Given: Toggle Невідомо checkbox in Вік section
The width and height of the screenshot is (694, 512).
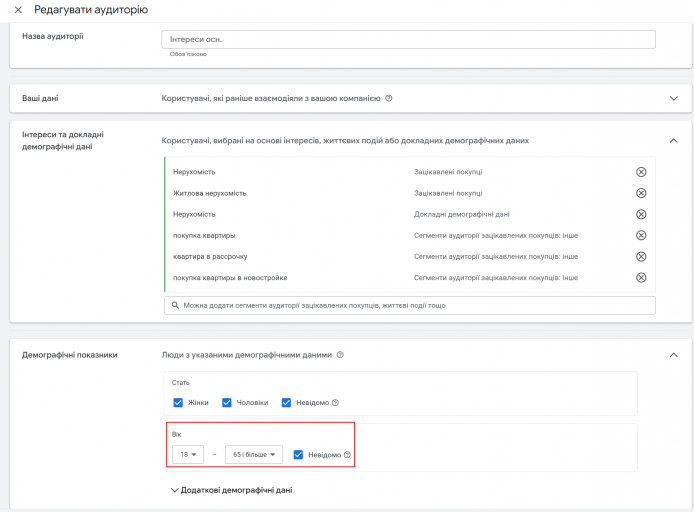Looking at the screenshot, I should tap(298, 454).
